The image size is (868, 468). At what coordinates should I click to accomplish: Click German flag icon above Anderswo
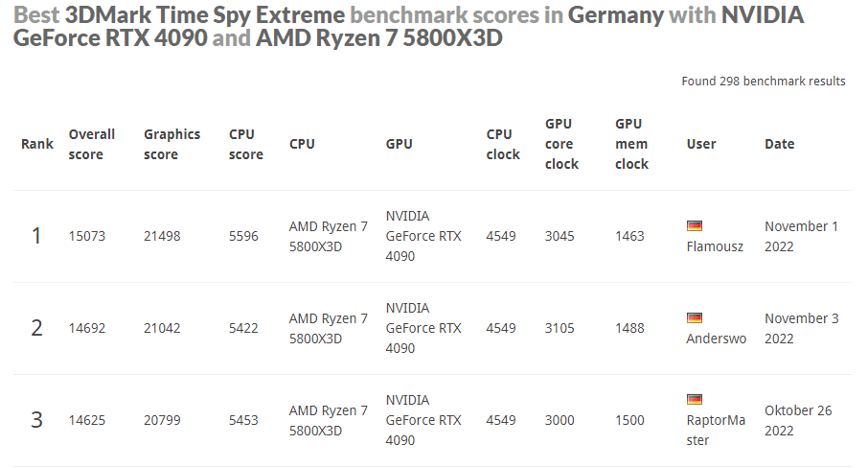[695, 317]
